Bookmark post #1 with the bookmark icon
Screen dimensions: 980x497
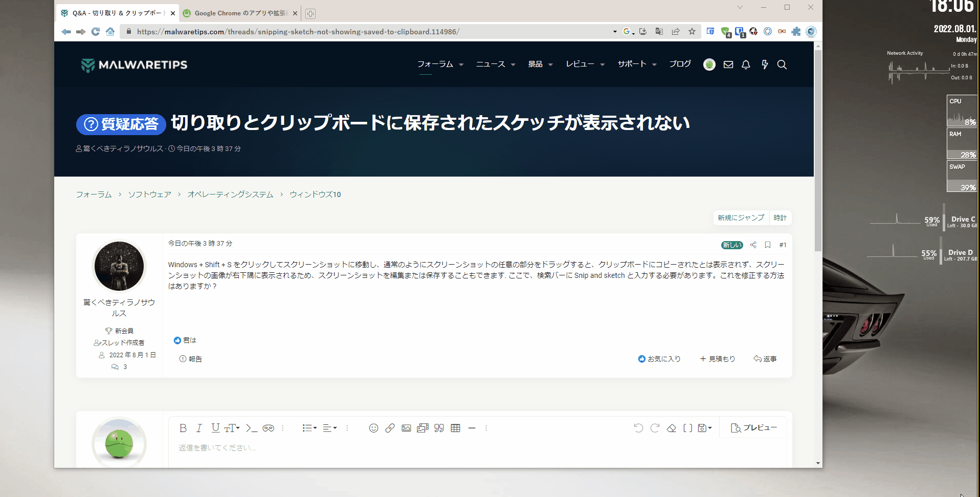coord(768,245)
